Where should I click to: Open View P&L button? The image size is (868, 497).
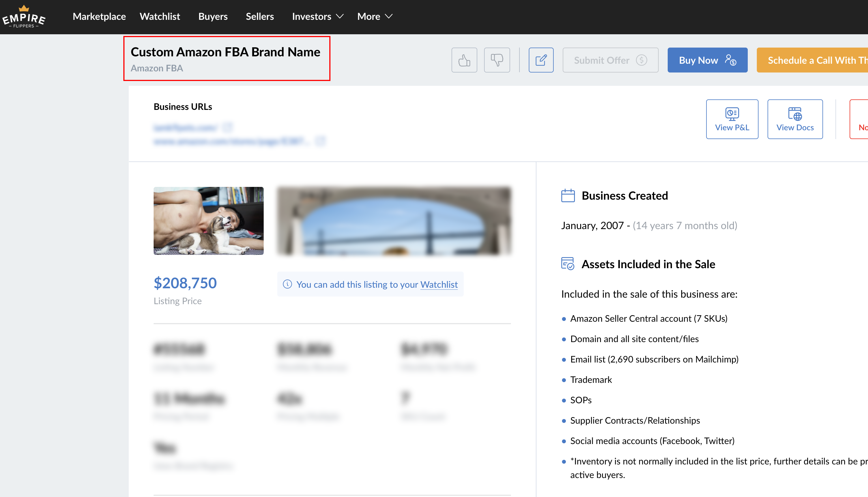point(732,119)
